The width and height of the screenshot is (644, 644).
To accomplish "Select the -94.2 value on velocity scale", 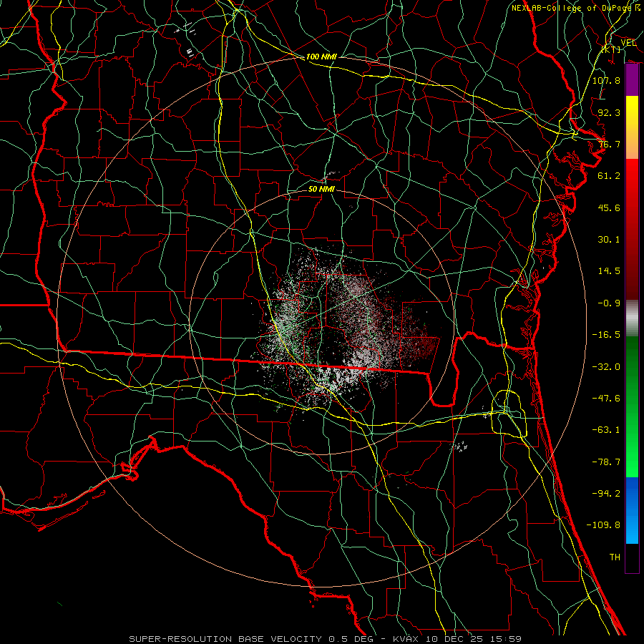I will pos(606,494).
